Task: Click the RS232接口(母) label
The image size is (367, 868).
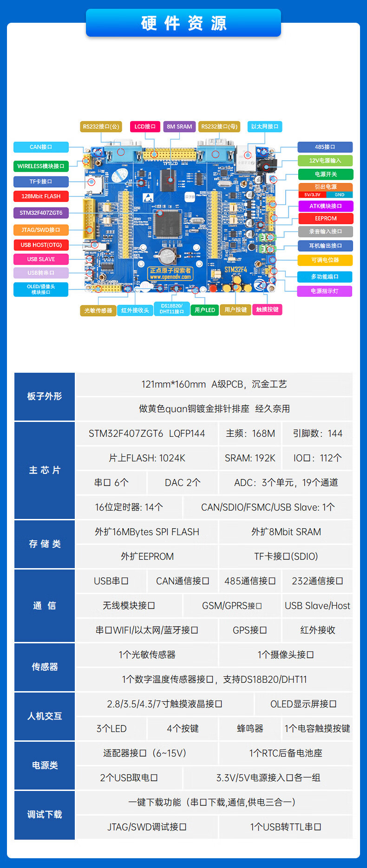Action: click(219, 127)
